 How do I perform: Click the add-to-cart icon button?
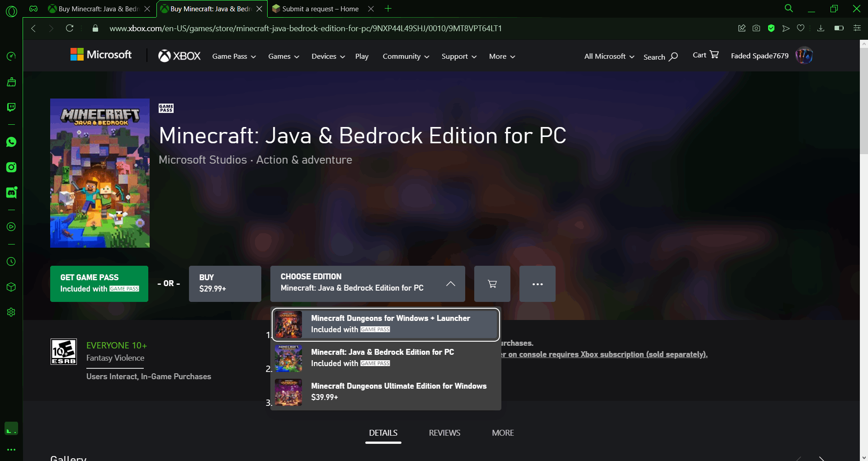[x=492, y=284]
